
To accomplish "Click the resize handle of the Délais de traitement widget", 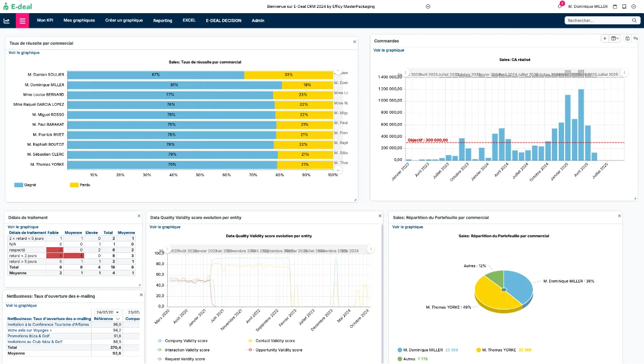I will [140, 286].
